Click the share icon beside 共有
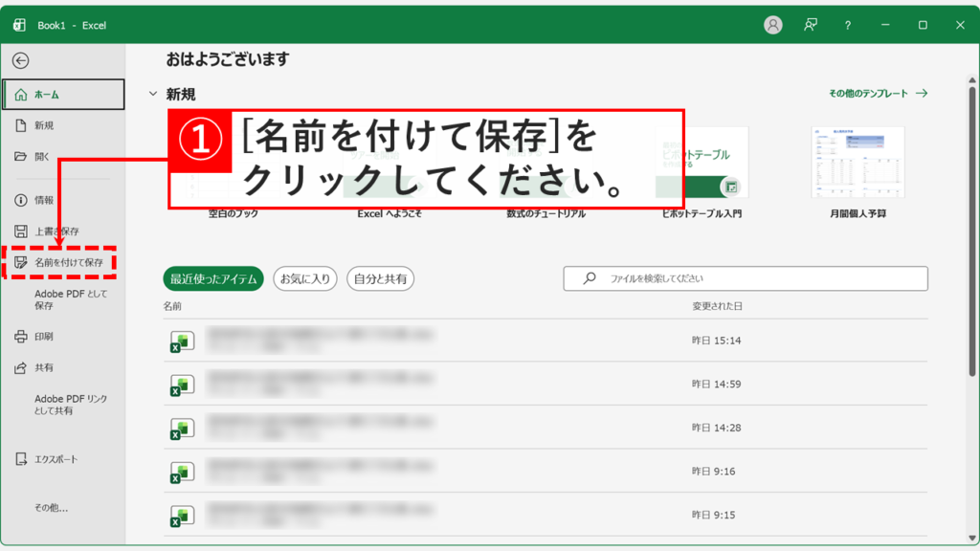The image size is (980, 551). [x=21, y=368]
